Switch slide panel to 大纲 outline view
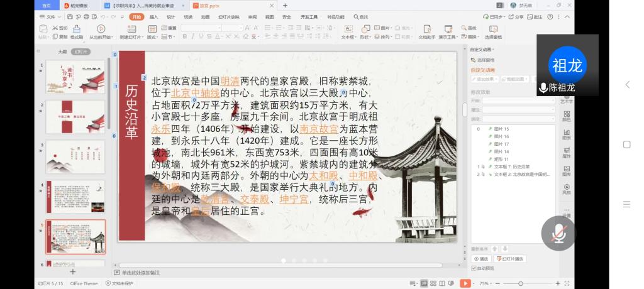The width and height of the screenshot is (644, 289). pyautogui.click(x=62, y=52)
